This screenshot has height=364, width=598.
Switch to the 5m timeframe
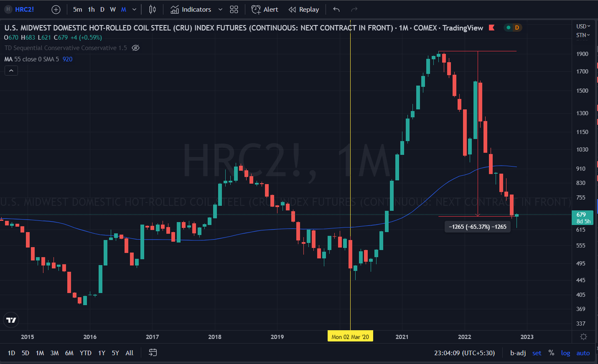(x=78, y=9)
